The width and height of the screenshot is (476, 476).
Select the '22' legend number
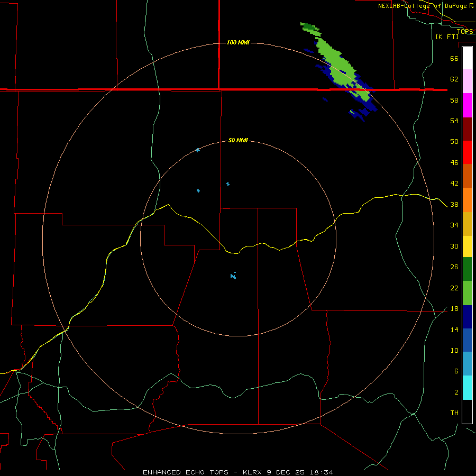pos(454,288)
